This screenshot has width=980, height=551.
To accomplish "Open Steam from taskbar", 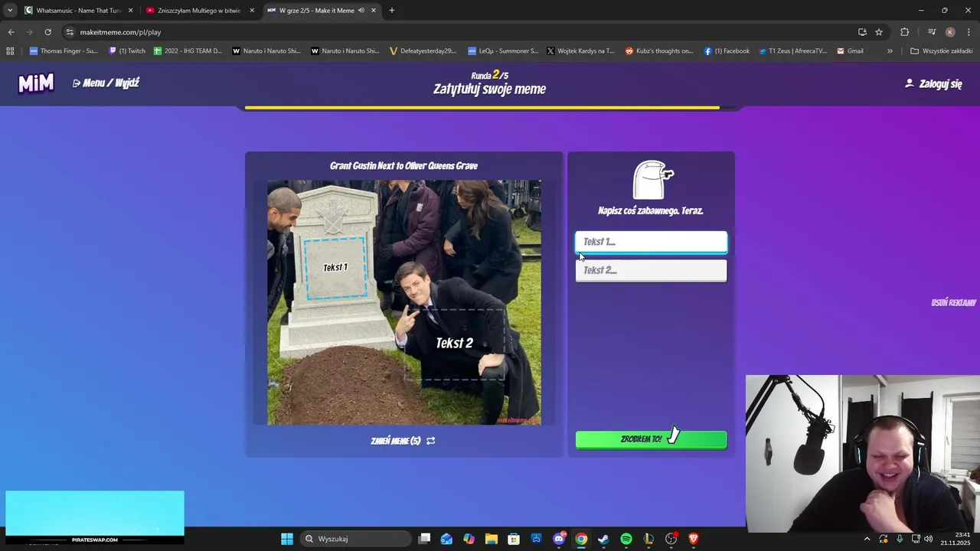I will click(x=603, y=539).
